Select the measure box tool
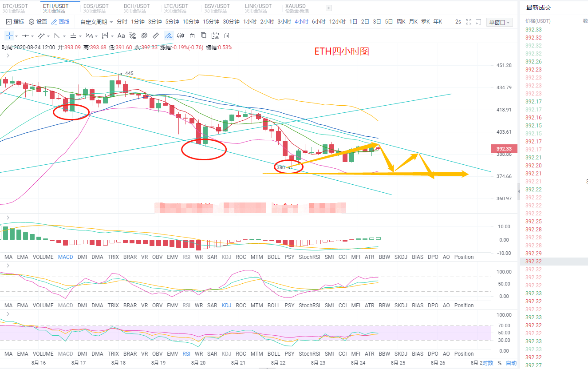The height and width of the screenshot is (369, 588). (x=105, y=36)
